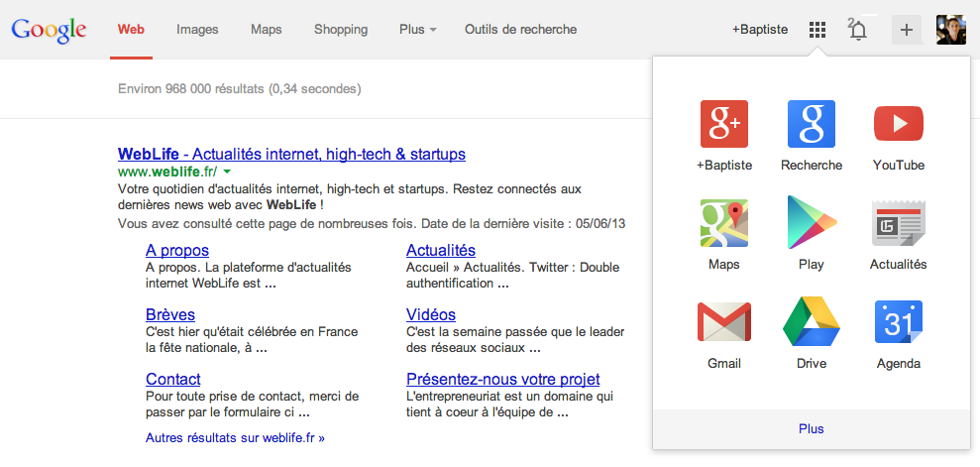This screenshot has height=467, width=980.
Task: Open the Maps app icon
Action: [x=723, y=222]
